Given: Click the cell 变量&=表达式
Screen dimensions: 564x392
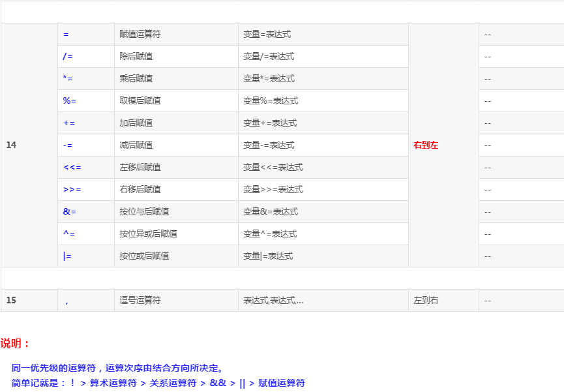Looking at the screenshot, I should (323, 212).
